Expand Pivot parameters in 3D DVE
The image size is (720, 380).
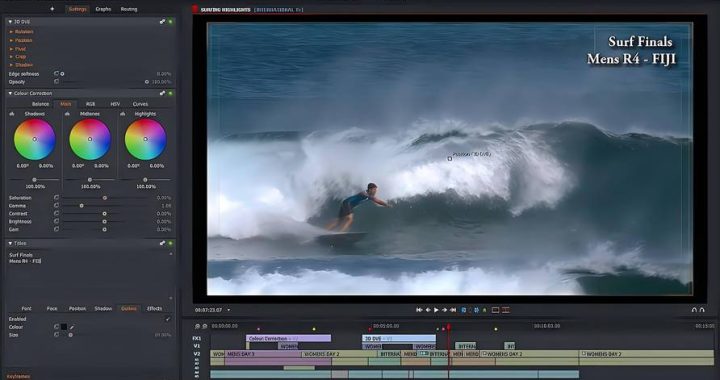click(11, 49)
